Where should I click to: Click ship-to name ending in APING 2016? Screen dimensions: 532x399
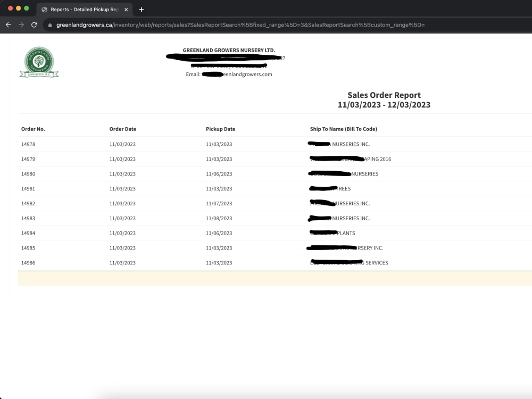(351, 159)
